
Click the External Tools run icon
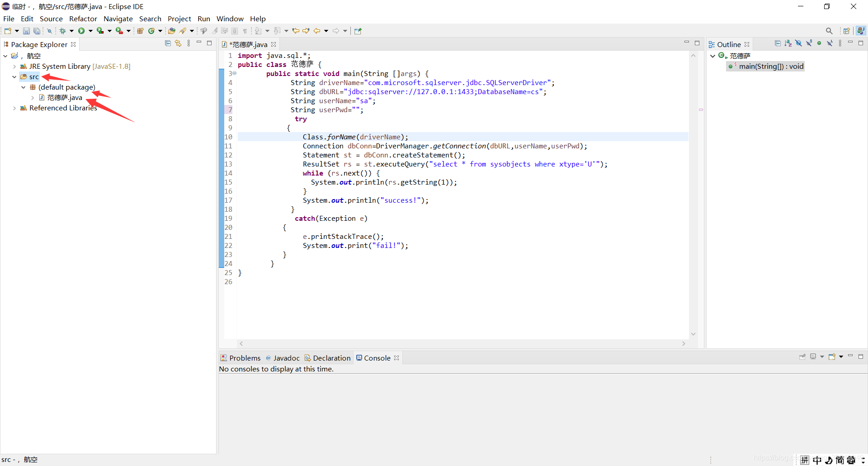point(119,31)
